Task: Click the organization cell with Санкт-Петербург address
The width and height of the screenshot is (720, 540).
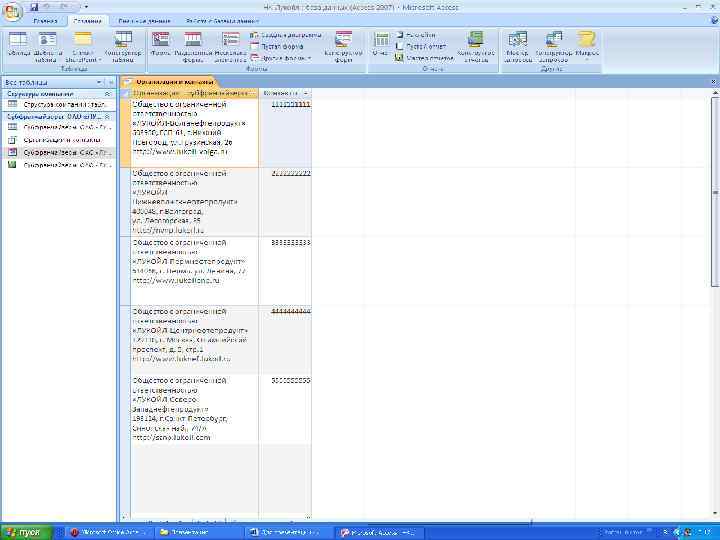Action: point(195,409)
